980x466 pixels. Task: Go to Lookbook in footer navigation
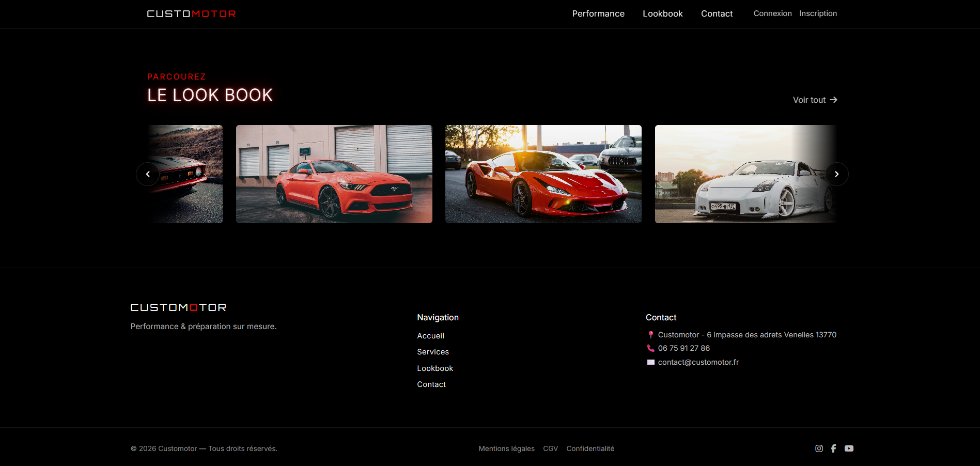point(435,368)
